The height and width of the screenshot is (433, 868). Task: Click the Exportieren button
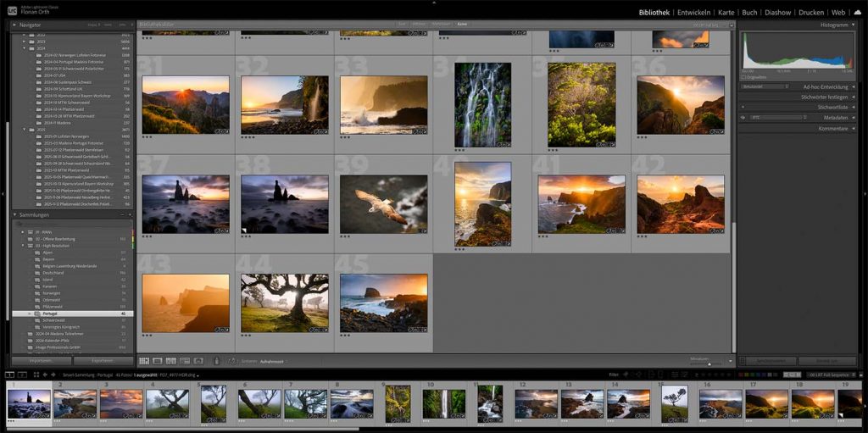(103, 360)
